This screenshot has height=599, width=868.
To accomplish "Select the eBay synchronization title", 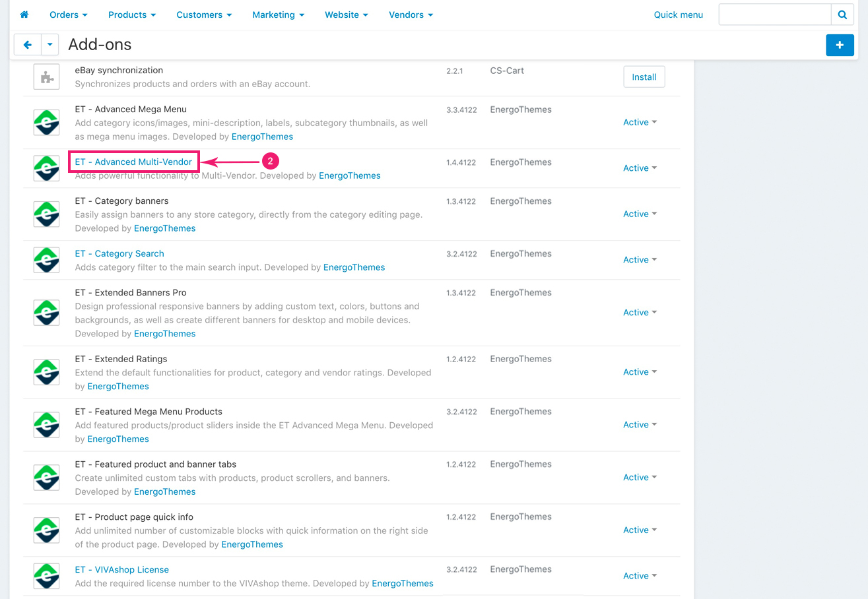I will [119, 71].
